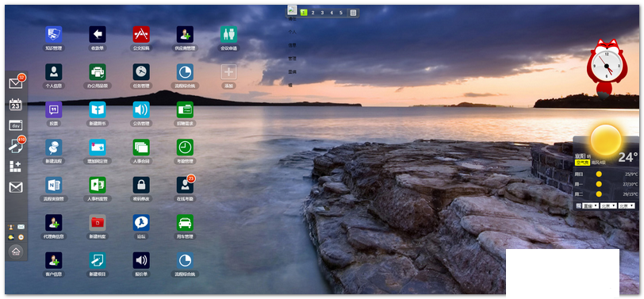Open the 考勤管理 clock icon
This screenshot has height=299, width=644.
pyautogui.click(x=185, y=148)
